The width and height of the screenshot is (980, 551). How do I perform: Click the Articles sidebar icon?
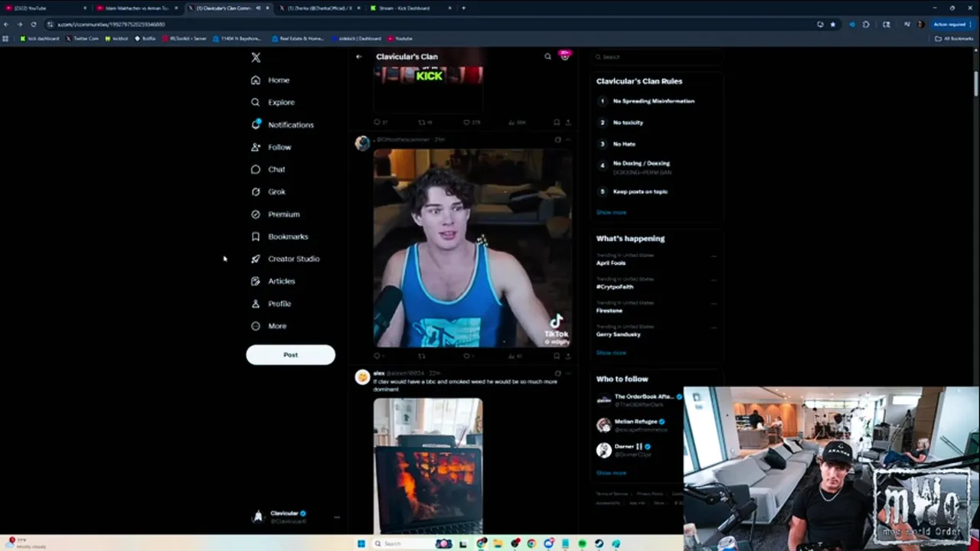tap(256, 281)
